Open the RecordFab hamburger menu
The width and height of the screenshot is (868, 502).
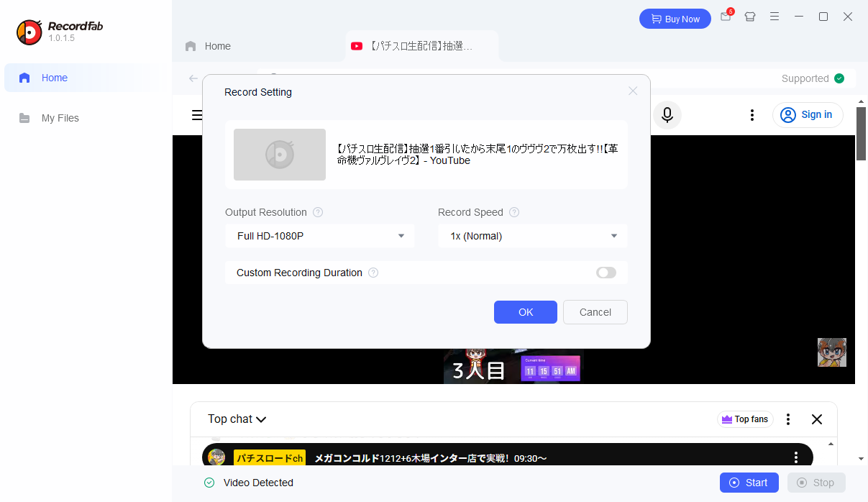coord(775,16)
